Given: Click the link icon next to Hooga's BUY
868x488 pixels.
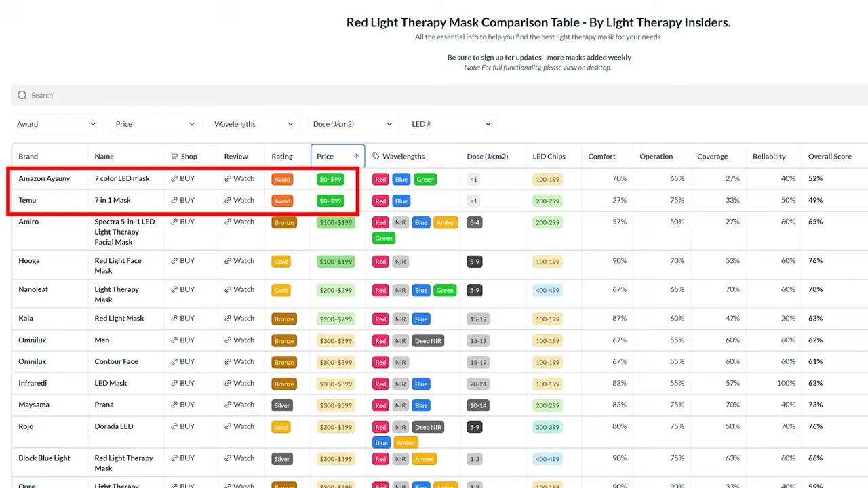Looking at the screenshot, I should 174,261.
